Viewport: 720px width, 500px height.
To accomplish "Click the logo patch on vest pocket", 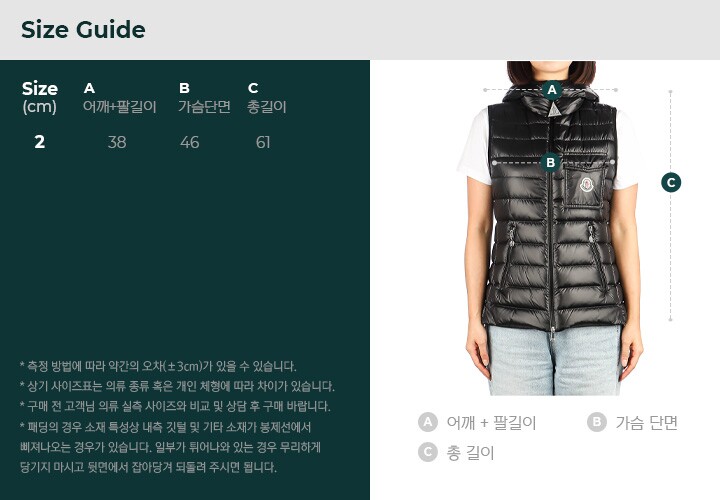I will pos(586,184).
